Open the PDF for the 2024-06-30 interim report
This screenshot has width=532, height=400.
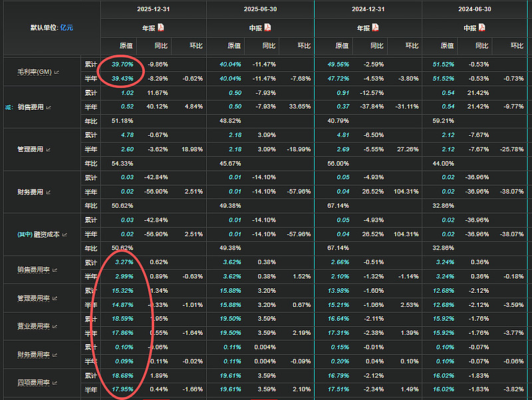(x=481, y=27)
